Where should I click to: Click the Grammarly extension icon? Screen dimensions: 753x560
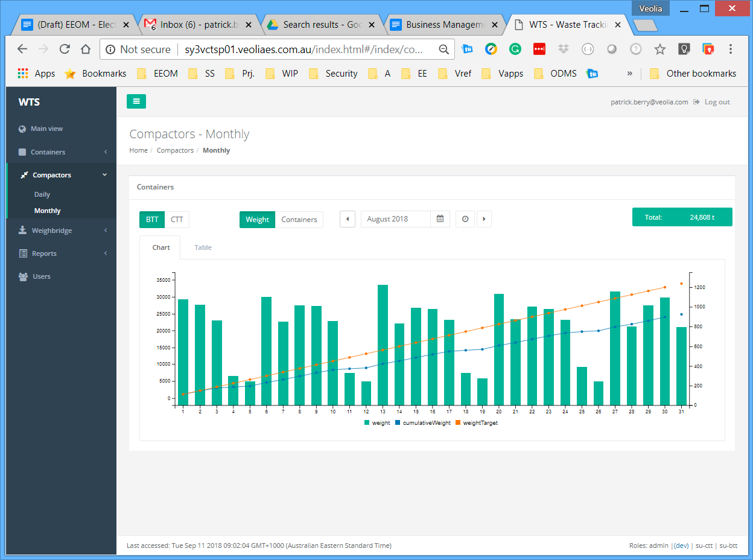point(515,49)
